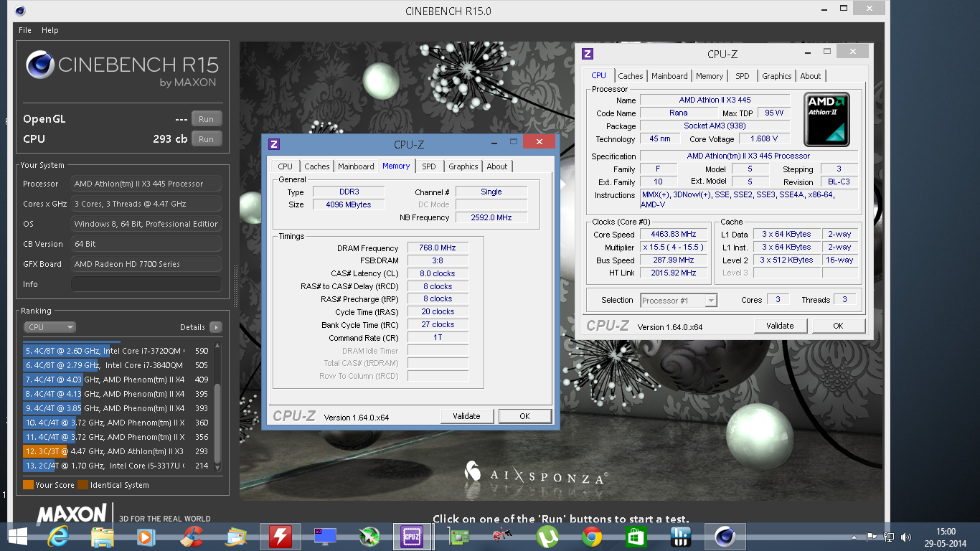Image resolution: width=980 pixels, height=551 pixels.
Task: Open volume control tray icon
Action: [906, 537]
